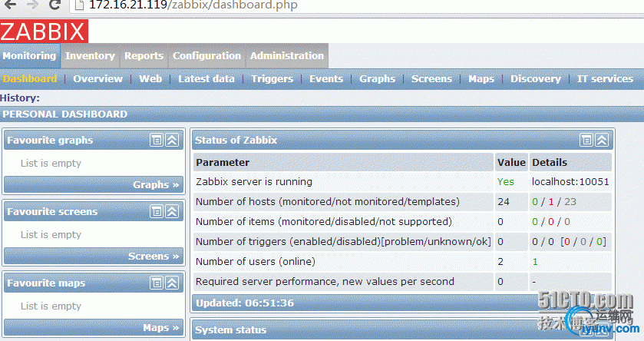Image resolution: width=644 pixels, height=341 pixels.
Task: Collapse the Favourite screens widget
Action: tap(172, 211)
